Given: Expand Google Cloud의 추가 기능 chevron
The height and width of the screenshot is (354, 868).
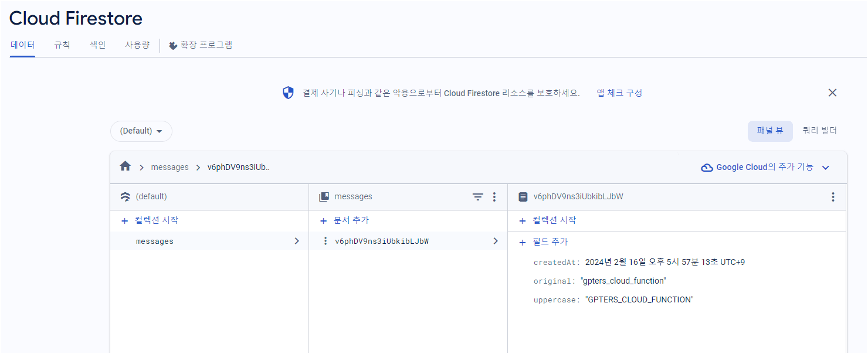Looking at the screenshot, I should [x=826, y=168].
